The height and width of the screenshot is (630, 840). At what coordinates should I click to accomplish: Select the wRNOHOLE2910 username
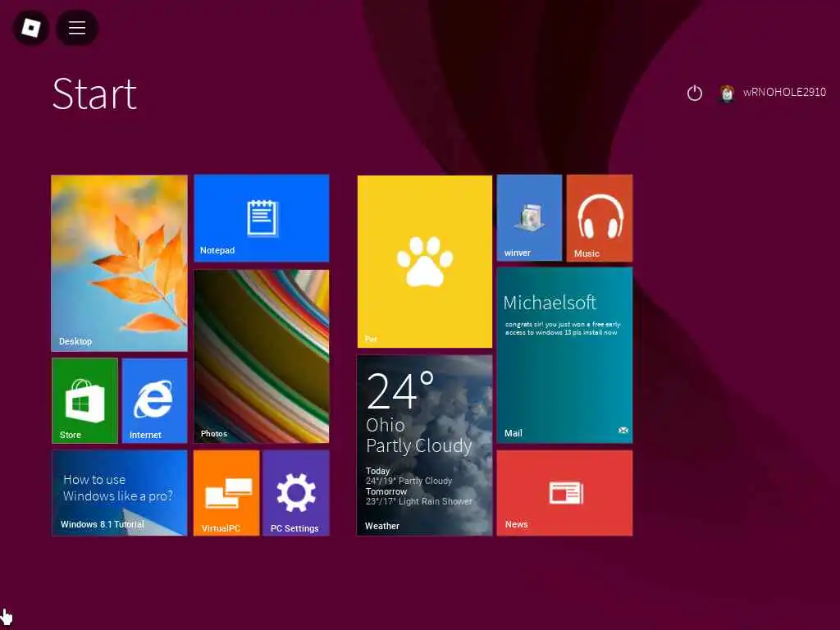pos(784,92)
